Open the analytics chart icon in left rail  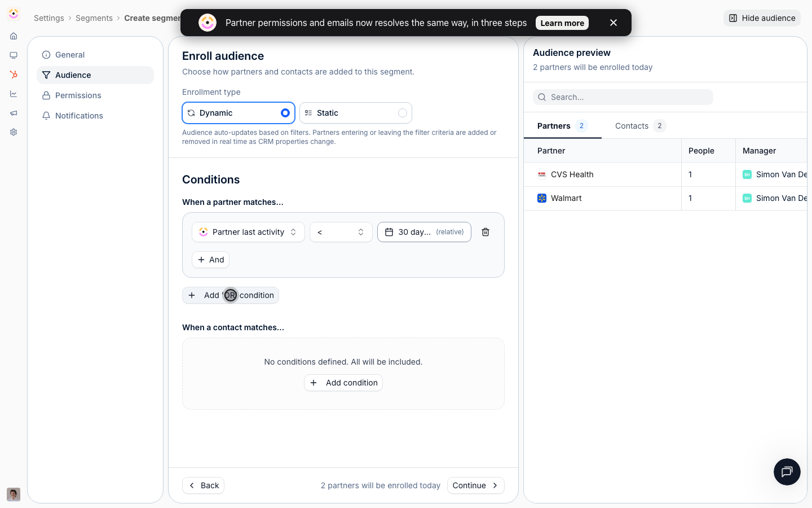(x=14, y=94)
